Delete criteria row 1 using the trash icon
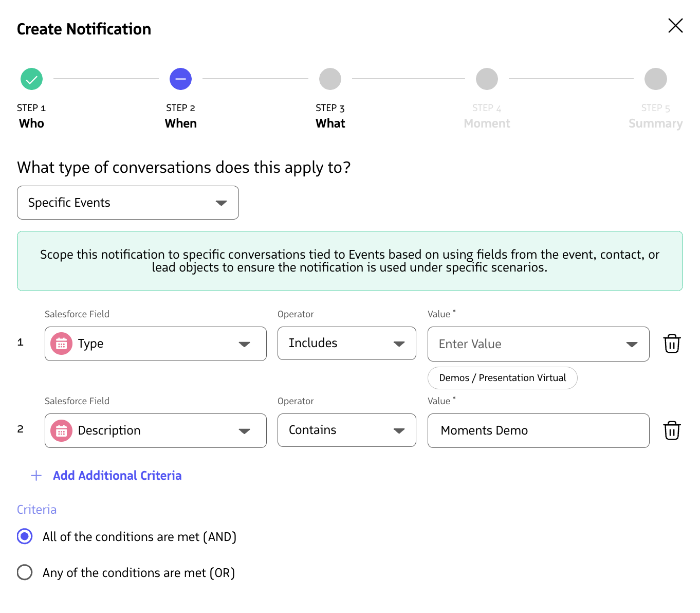700x613 pixels. (671, 344)
